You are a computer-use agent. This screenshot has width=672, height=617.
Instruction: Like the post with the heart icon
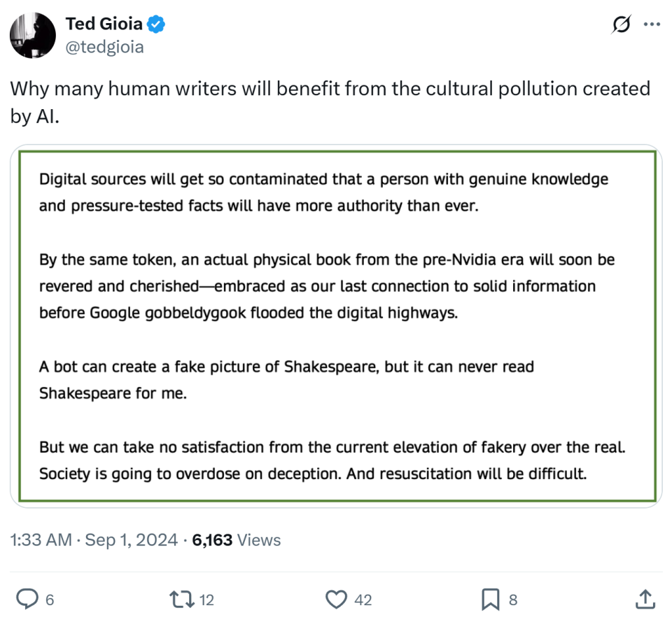click(337, 599)
